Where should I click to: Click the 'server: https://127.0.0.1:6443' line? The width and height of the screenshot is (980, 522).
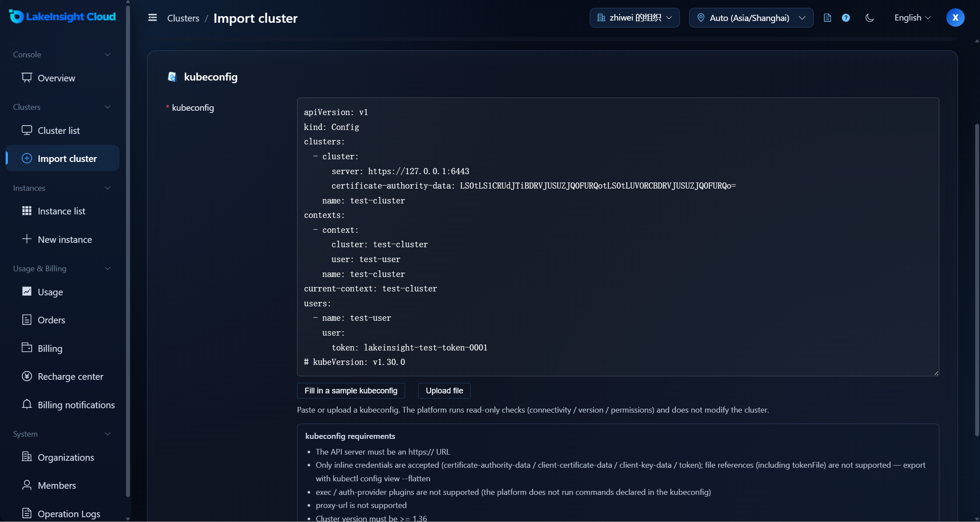click(x=400, y=171)
